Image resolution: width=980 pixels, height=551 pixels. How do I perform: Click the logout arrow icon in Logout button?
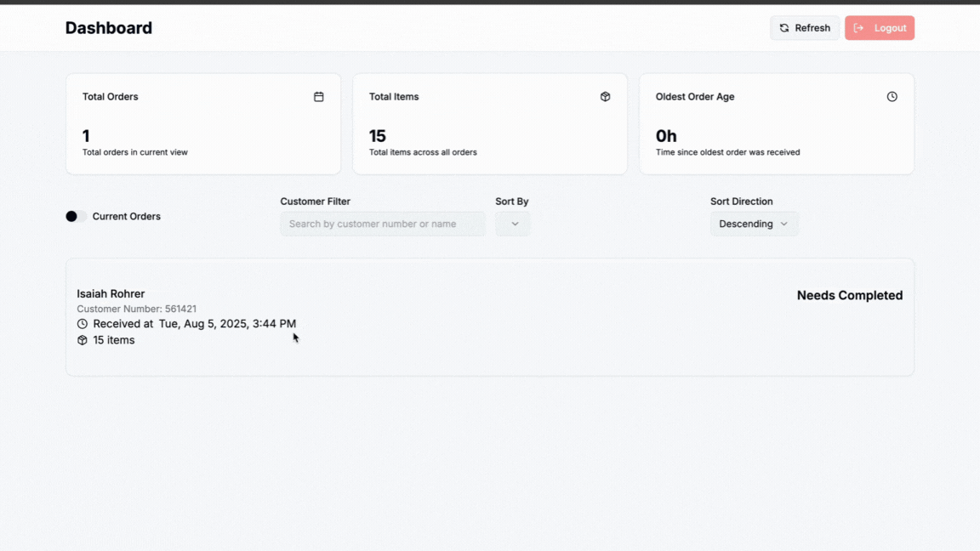[x=860, y=27]
